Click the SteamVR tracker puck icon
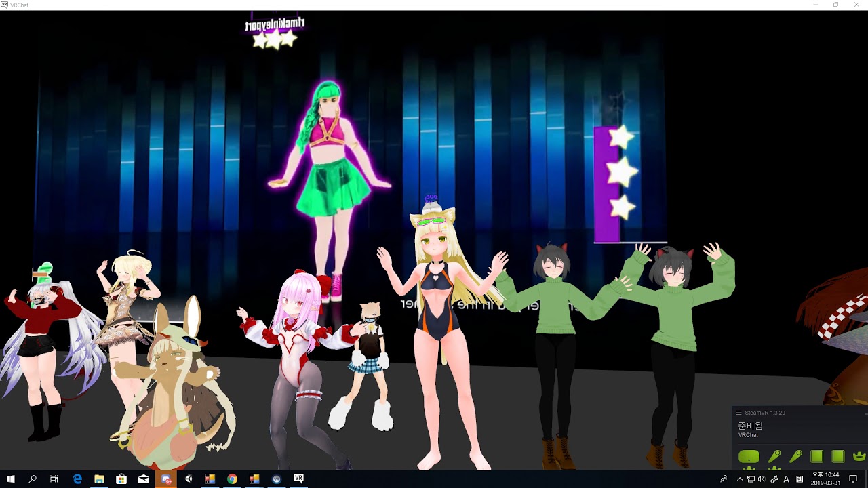The width and height of the screenshot is (868, 488). [x=859, y=457]
